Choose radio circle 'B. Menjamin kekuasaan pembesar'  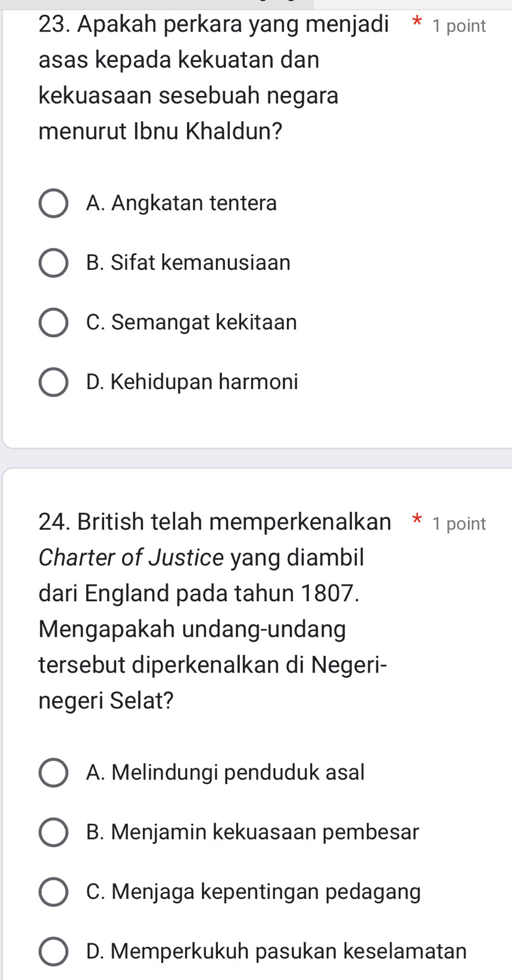click(53, 832)
